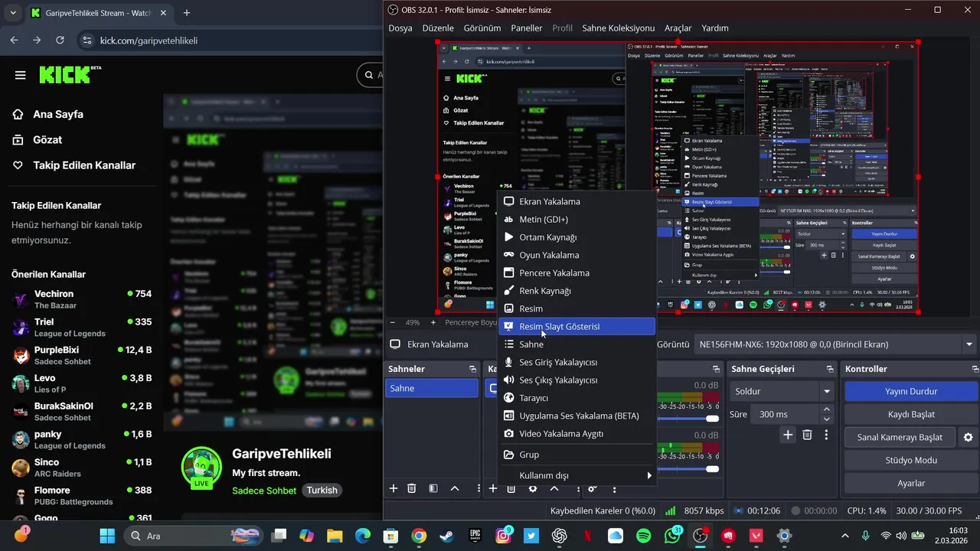Open the Dosya menu in OBS
The height and width of the screenshot is (551, 980).
click(400, 28)
